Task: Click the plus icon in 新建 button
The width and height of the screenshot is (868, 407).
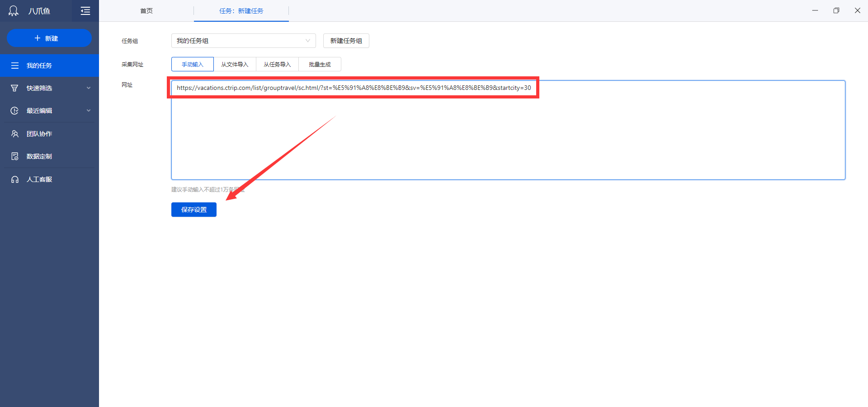Action: click(38, 38)
